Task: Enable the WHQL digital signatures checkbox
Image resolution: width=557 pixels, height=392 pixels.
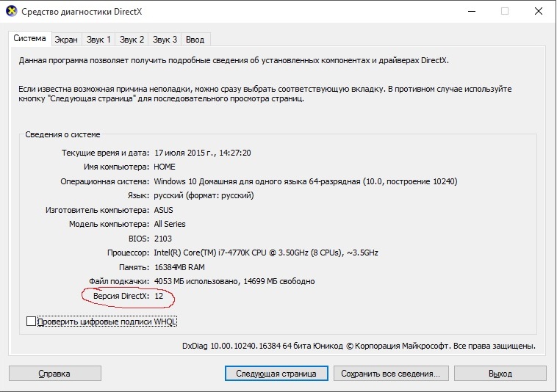Action: tap(31, 322)
